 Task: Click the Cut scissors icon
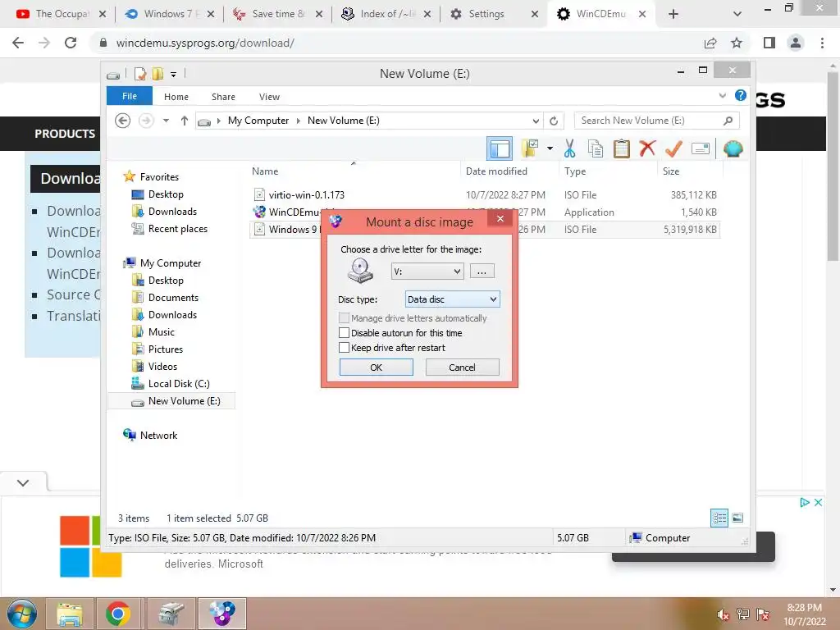[569, 148]
